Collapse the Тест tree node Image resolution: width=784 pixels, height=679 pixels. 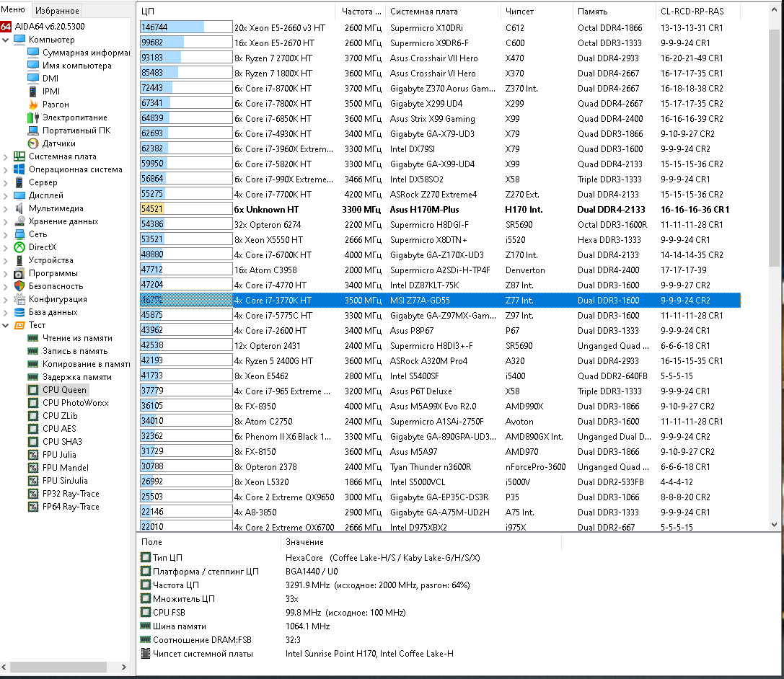(x=6, y=325)
